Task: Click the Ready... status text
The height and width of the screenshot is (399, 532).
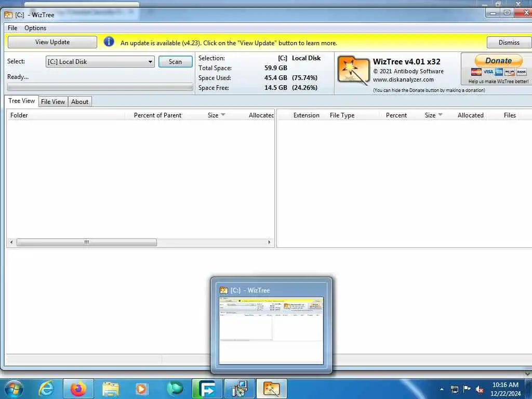Action: coord(18,77)
